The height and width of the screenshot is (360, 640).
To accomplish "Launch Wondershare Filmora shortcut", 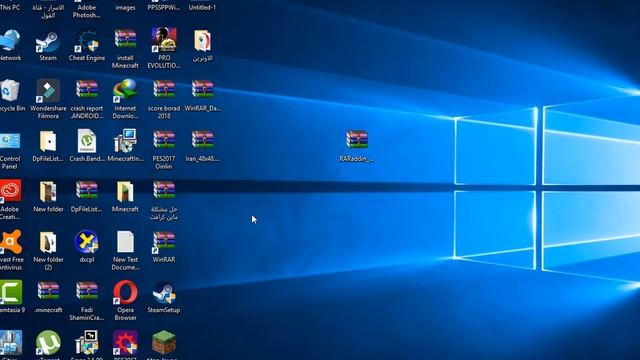I will [48, 91].
